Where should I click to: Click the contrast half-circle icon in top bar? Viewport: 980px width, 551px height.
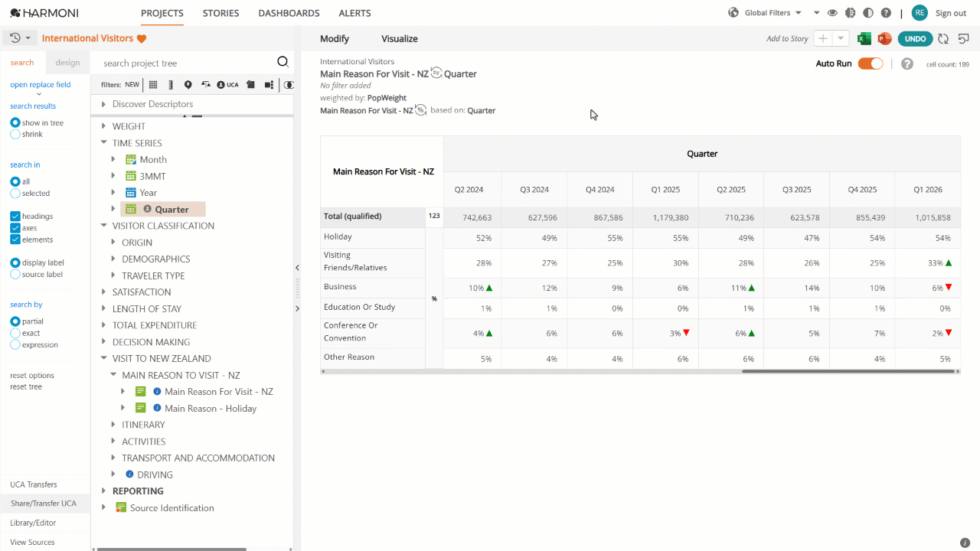[868, 13]
